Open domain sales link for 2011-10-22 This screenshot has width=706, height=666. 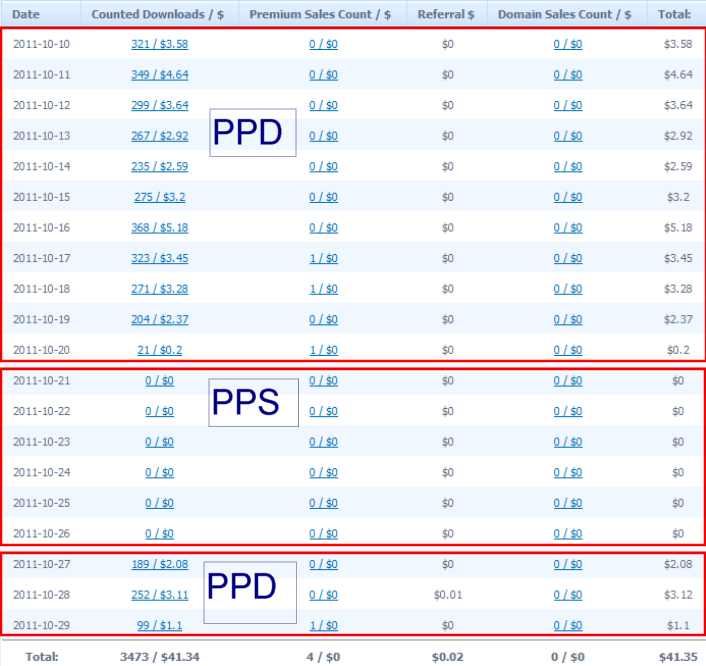coord(568,412)
